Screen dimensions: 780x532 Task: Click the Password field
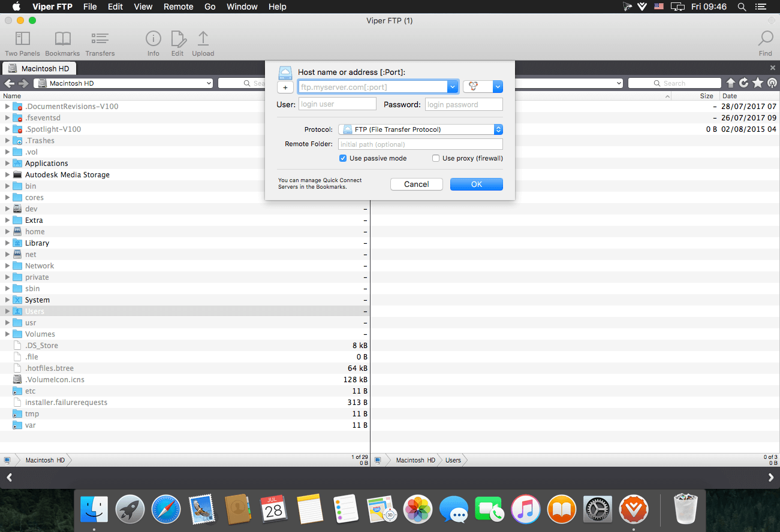click(x=463, y=104)
